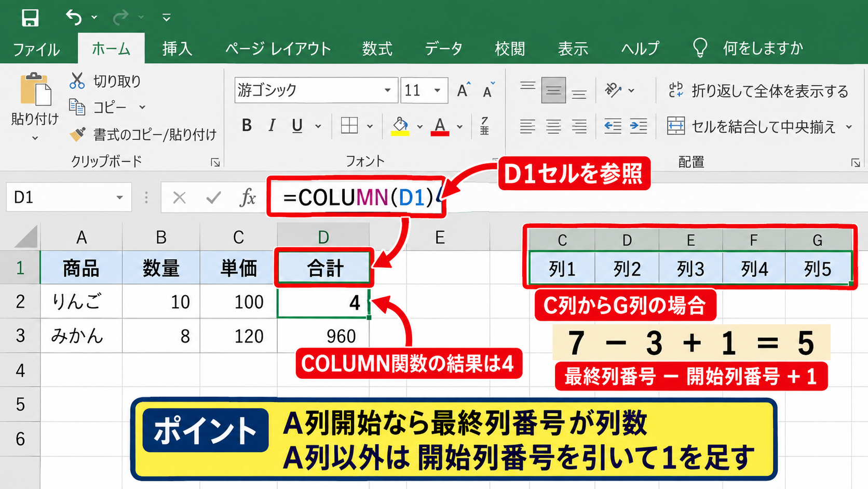
Task: Click Merge and Center (セルを結合して中央揃え)
Action: 752,126
